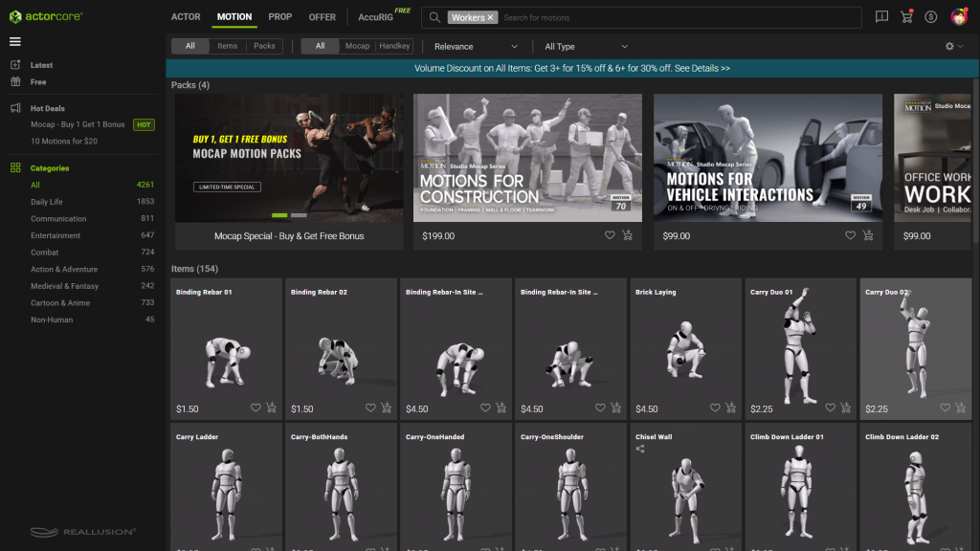The width and height of the screenshot is (980, 551).
Task: Add Motions for Vehicle Interactions to cart
Action: [868, 235]
